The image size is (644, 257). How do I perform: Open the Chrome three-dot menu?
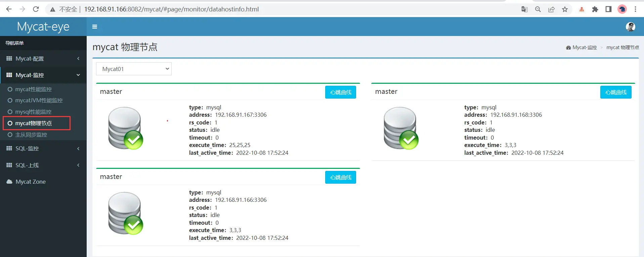click(635, 9)
